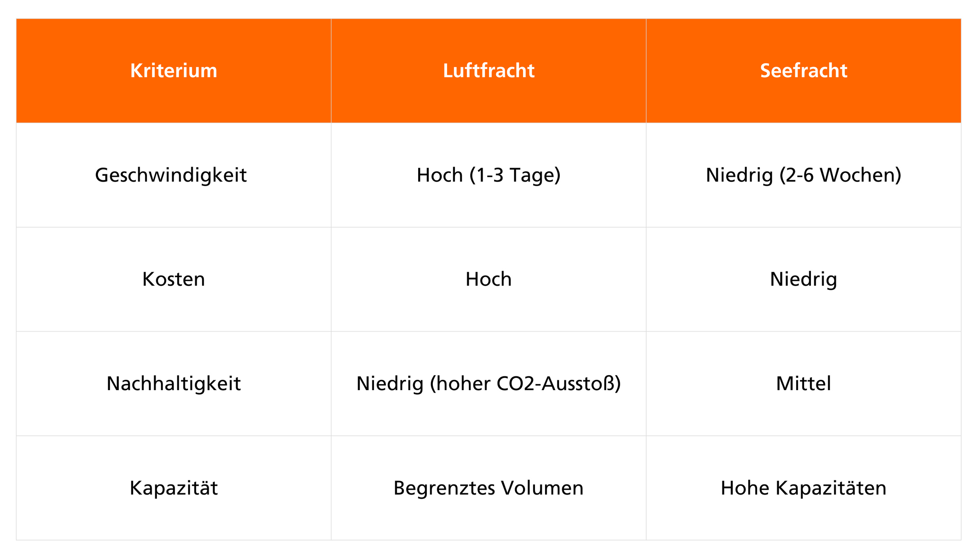The width and height of the screenshot is (980, 551).
Task: Click the Kosten row label cell
Action: (x=174, y=279)
